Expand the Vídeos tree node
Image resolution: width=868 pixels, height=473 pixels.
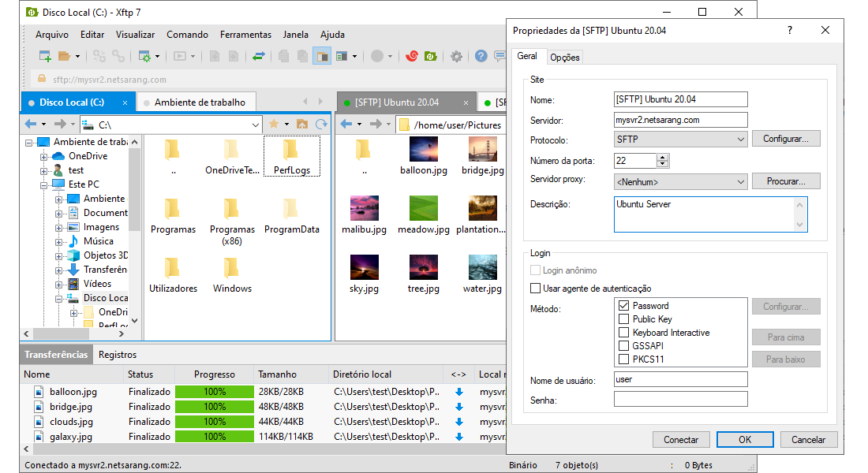[x=58, y=285]
